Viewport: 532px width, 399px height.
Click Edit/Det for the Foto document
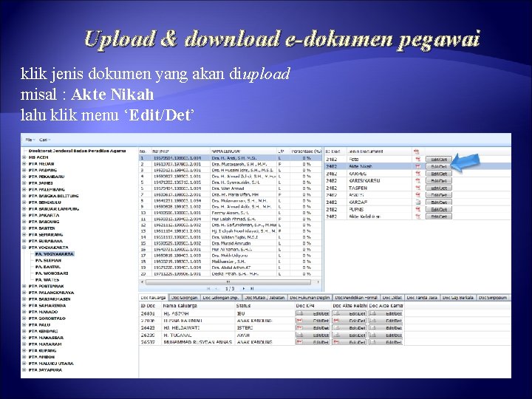pos(439,160)
